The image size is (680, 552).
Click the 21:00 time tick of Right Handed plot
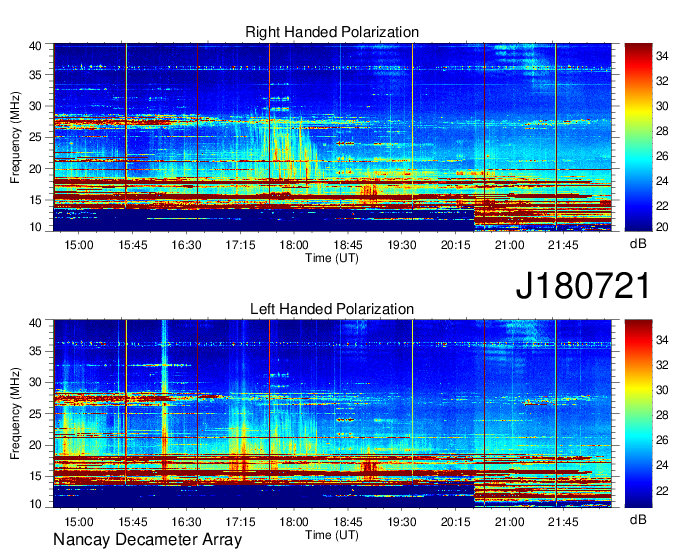coord(510,245)
